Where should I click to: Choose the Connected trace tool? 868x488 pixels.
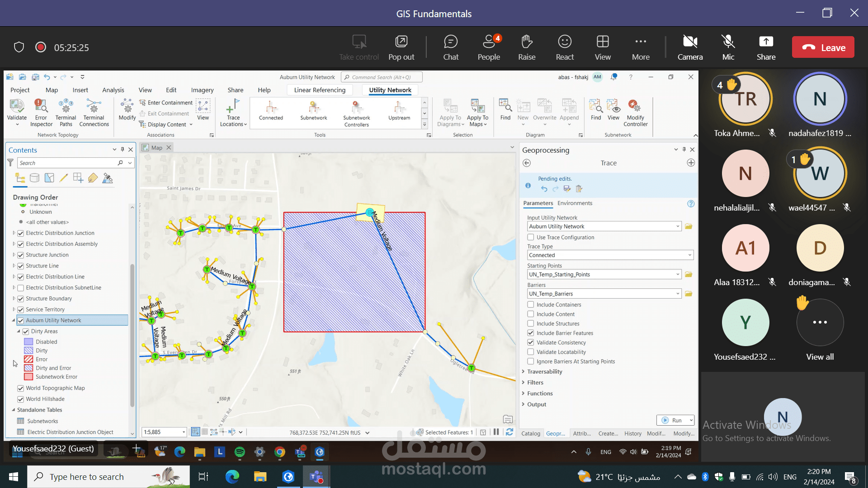271,111
